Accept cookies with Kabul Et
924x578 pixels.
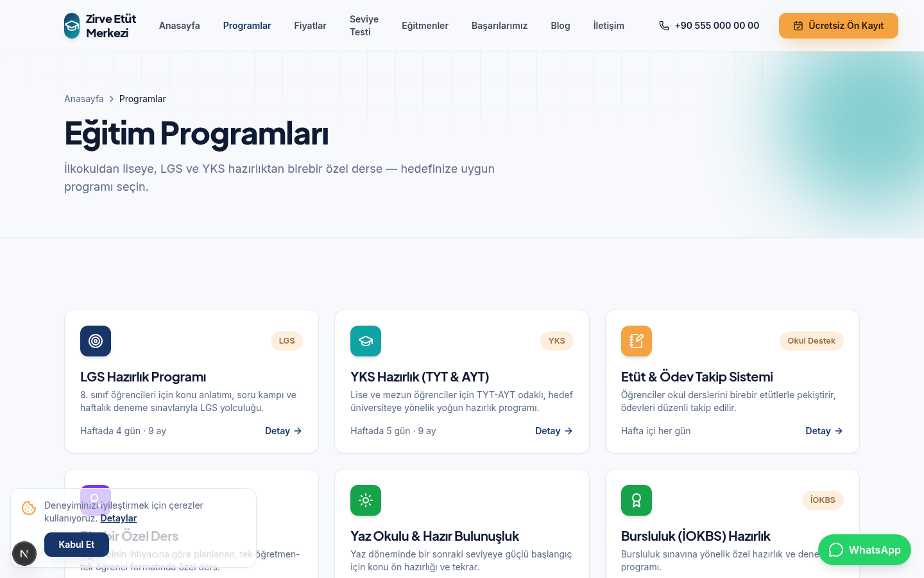pos(76,545)
